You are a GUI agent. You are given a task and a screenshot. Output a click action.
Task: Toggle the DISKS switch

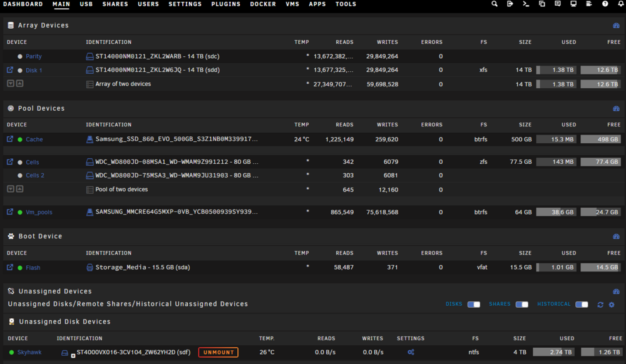click(474, 305)
